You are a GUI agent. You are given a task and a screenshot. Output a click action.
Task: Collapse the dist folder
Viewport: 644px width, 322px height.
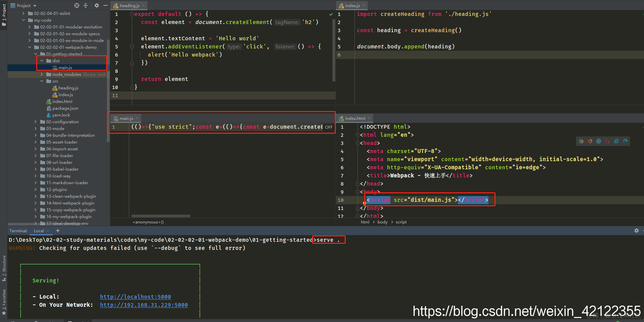(42, 61)
